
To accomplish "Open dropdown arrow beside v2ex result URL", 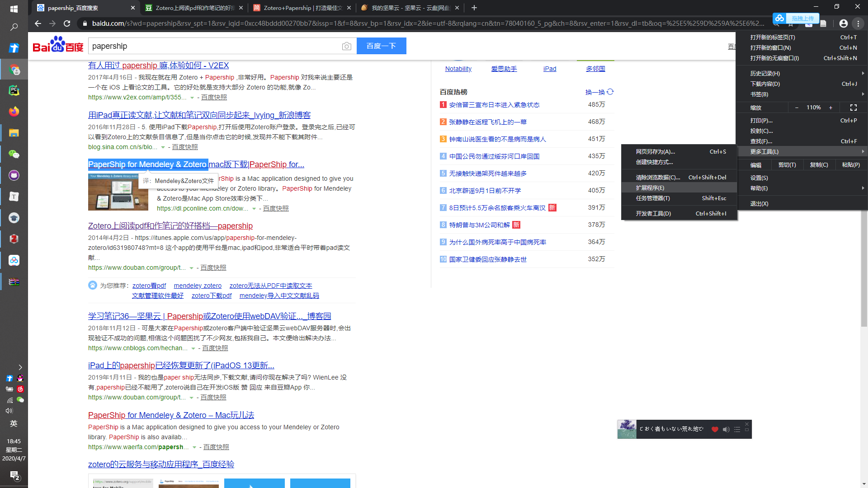I will [x=192, y=98].
